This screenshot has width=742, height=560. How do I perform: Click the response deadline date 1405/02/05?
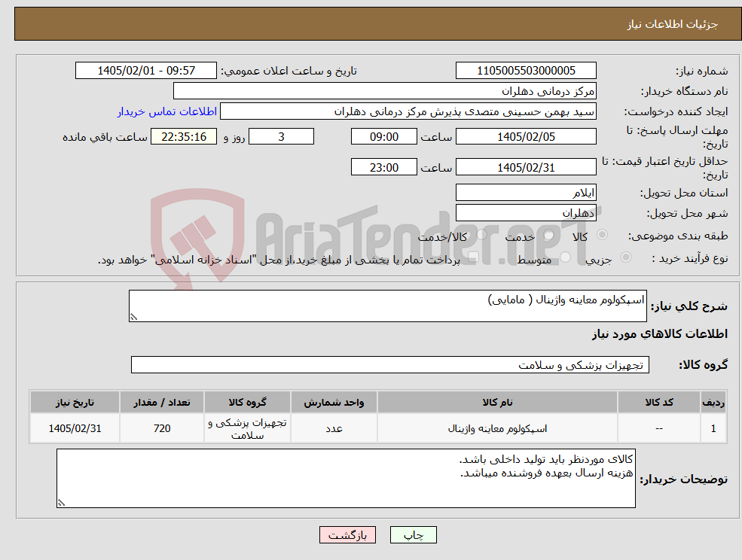[526, 137]
